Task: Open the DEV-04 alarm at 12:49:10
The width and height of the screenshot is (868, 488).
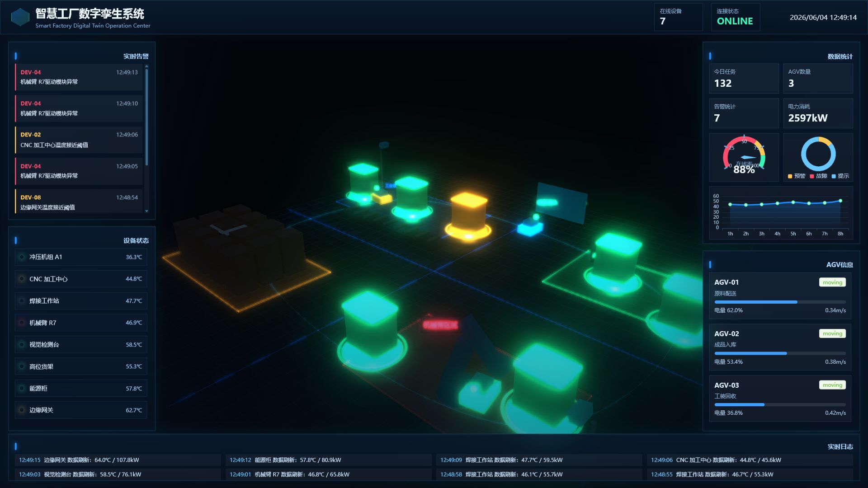Action: click(79, 108)
